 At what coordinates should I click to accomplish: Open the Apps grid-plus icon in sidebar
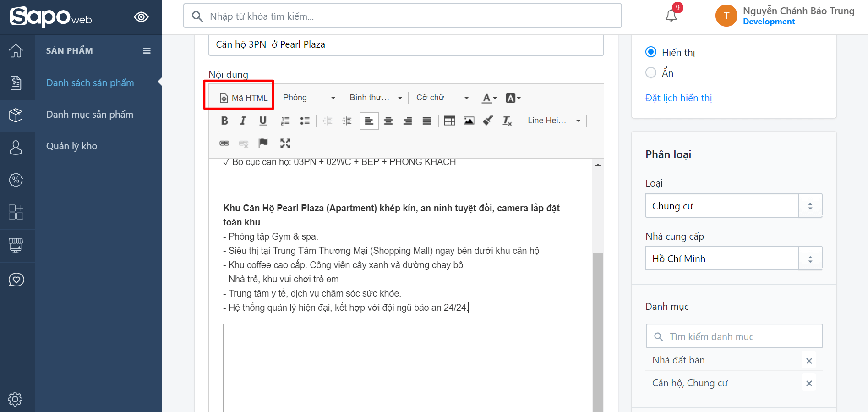click(16, 212)
